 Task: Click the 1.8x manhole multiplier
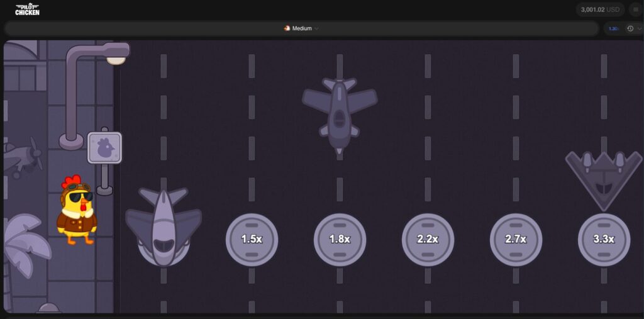point(340,240)
